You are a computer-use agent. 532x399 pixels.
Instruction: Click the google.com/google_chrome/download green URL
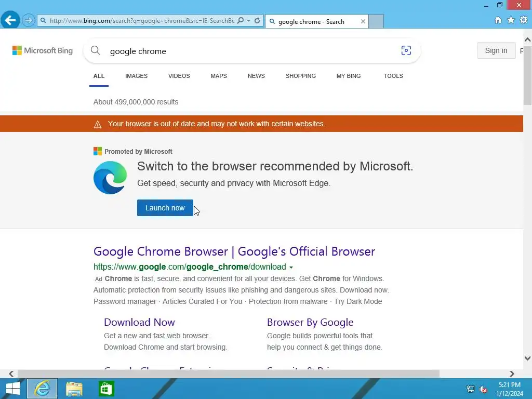pos(190,267)
